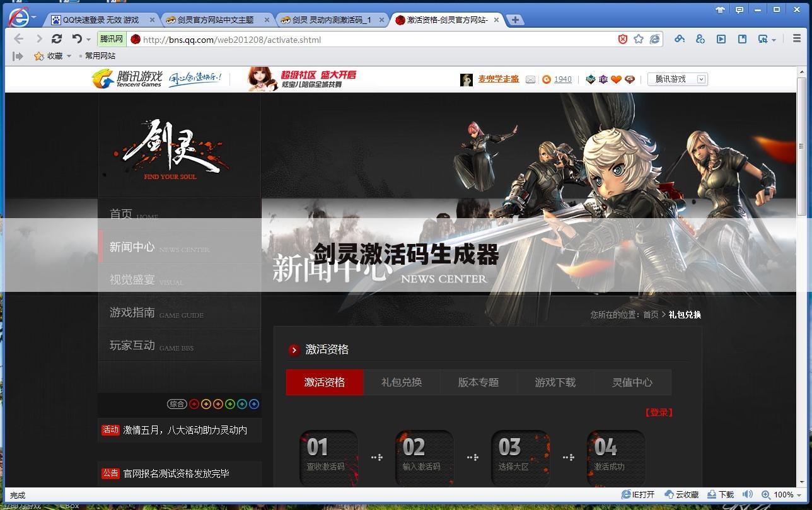Open a new tab with plus button
Image resolution: width=812 pixels, height=510 pixels.
515,20
